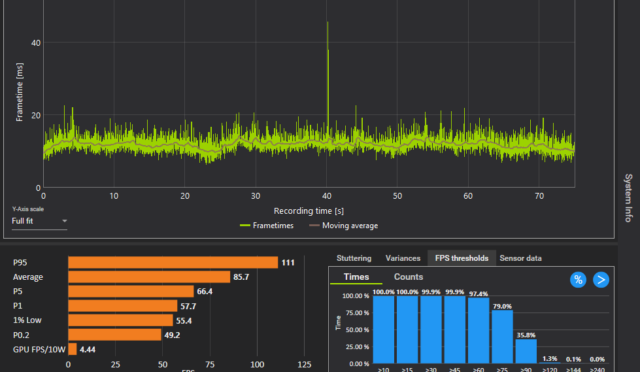The image size is (640, 372).
Task: Expand the System Info side panel
Action: click(x=628, y=198)
